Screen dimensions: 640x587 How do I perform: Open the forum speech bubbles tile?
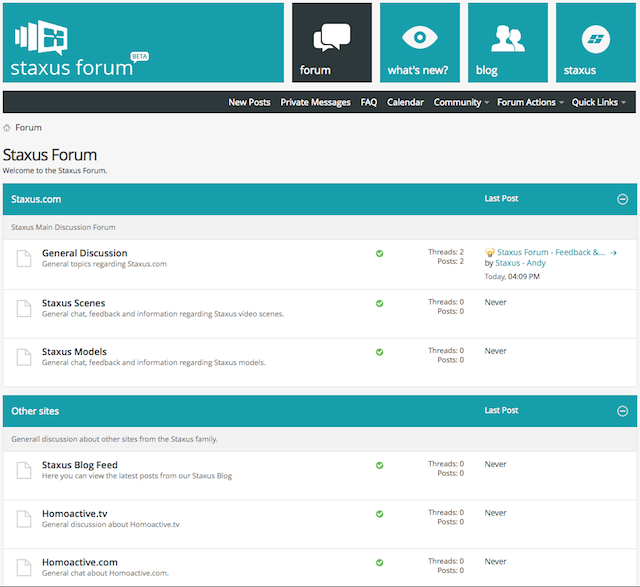point(332,42)
